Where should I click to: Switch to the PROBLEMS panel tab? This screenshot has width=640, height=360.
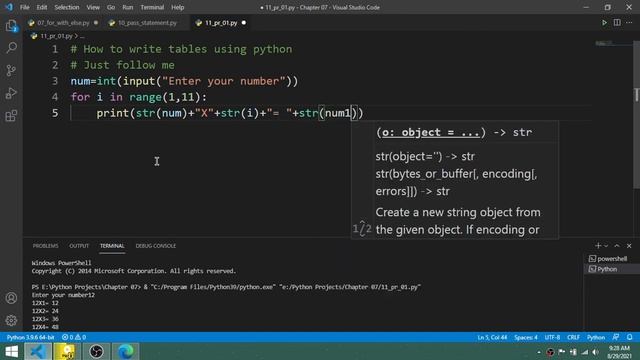[45, 246]
